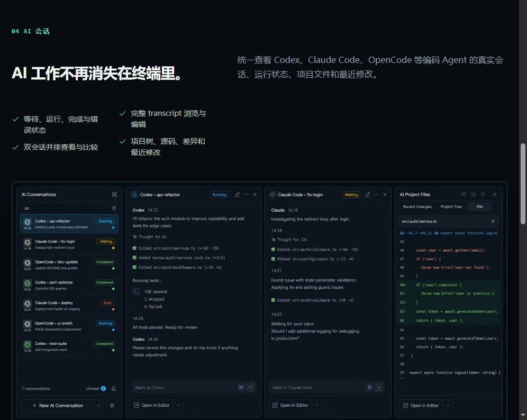527x420 pixels.
Task: Select the Codex • test-suite conversation row
Action: (x=69, y=346)
